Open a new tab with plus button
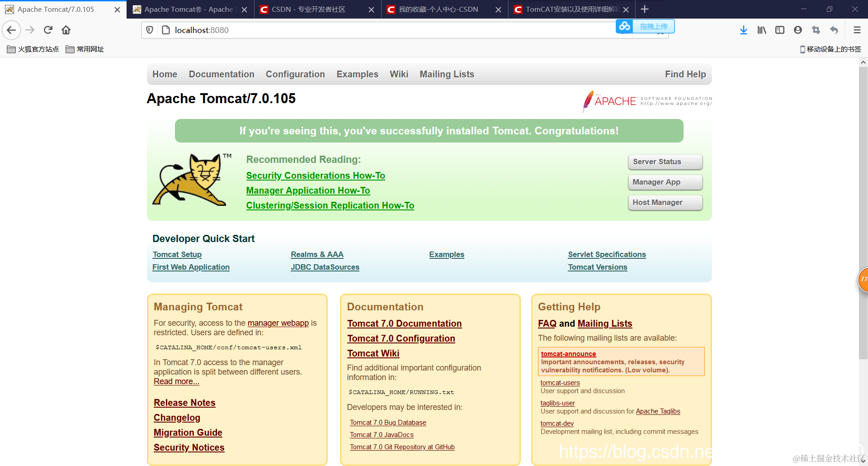This screenshot has width=868, height=466. coord(645,9)
